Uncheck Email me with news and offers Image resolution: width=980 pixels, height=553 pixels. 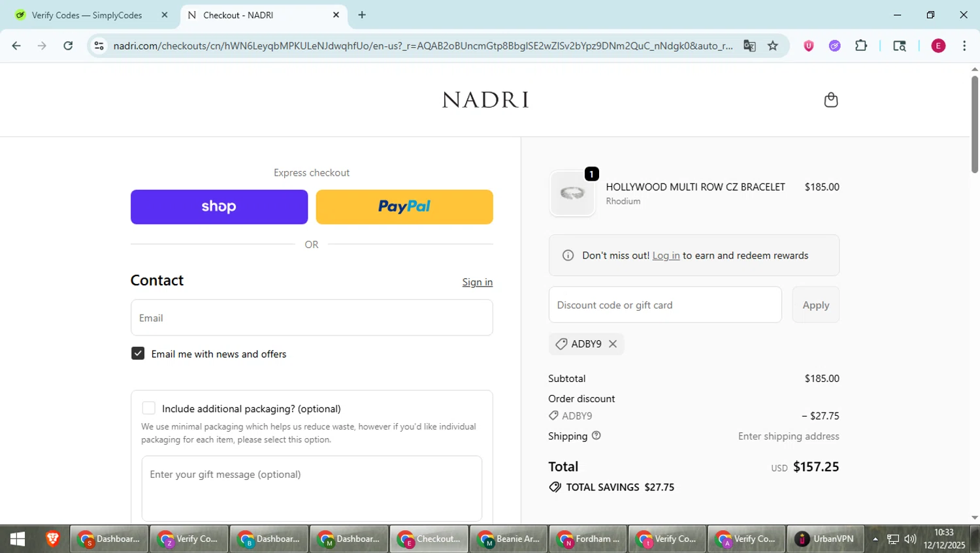tap(138, 353)
